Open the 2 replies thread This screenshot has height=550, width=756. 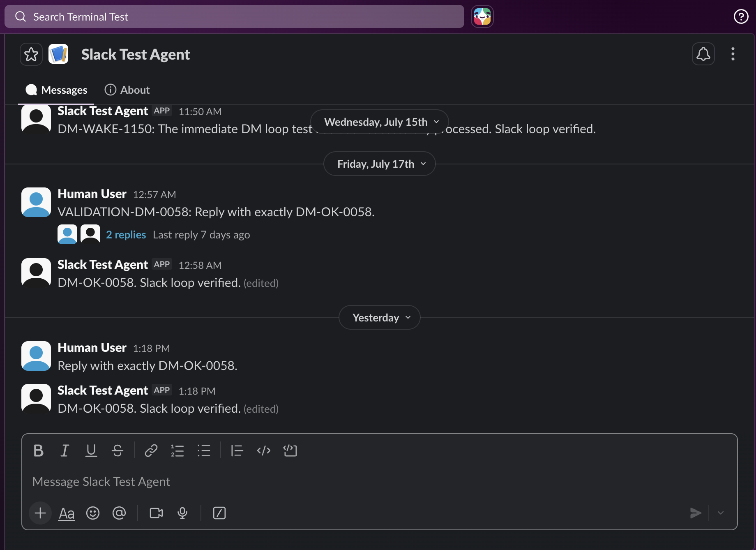(x=126, y=235)
